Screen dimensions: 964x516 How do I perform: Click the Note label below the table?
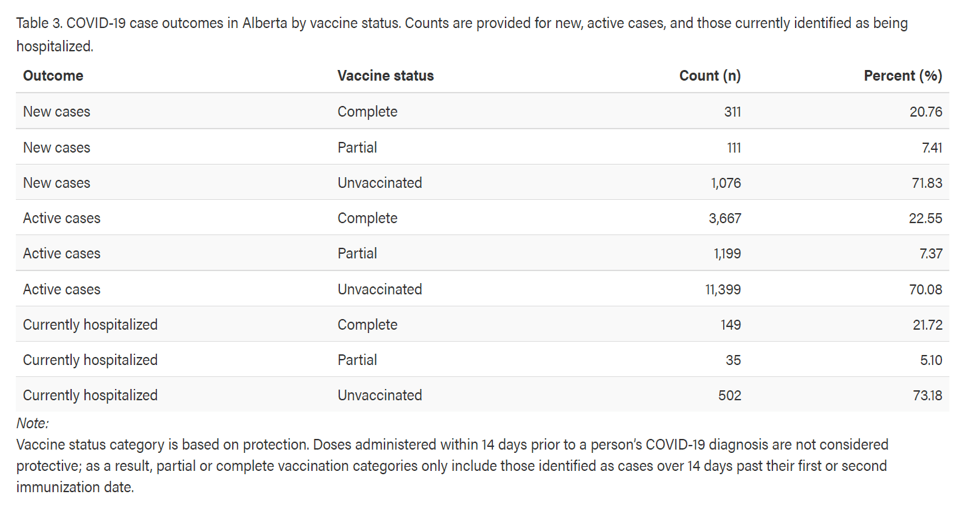[32, 423]
